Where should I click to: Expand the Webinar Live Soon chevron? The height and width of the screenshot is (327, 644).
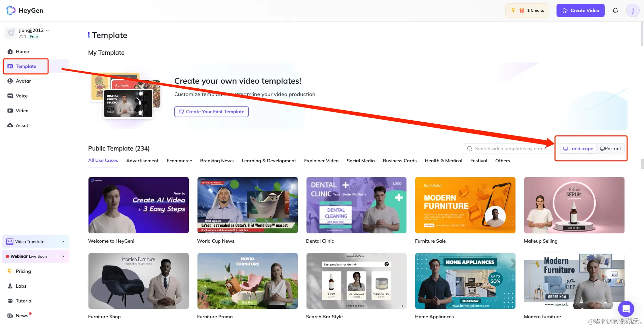pyautogui.click(x=63, y=256)
